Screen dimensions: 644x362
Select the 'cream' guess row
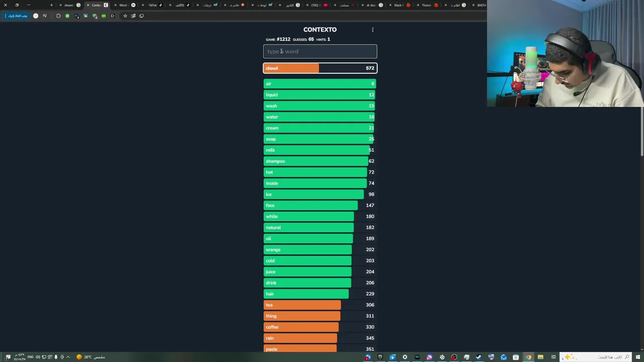(320, 128)
